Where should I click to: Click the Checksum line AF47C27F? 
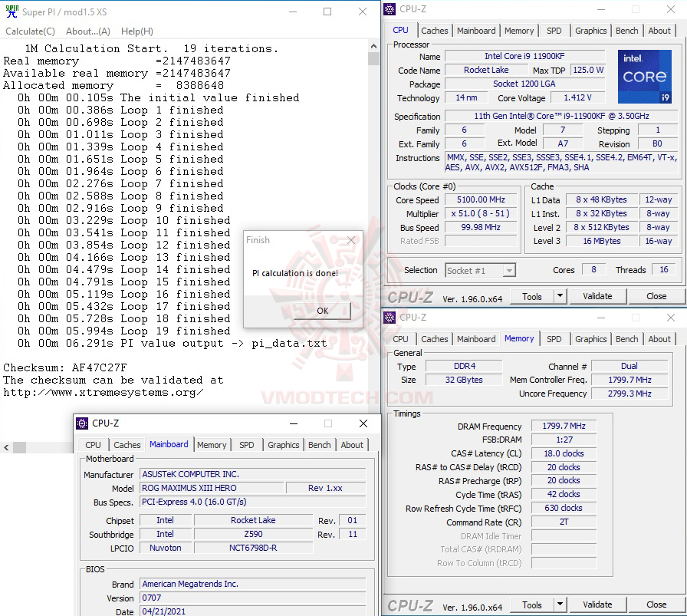[x=65, y=368]
